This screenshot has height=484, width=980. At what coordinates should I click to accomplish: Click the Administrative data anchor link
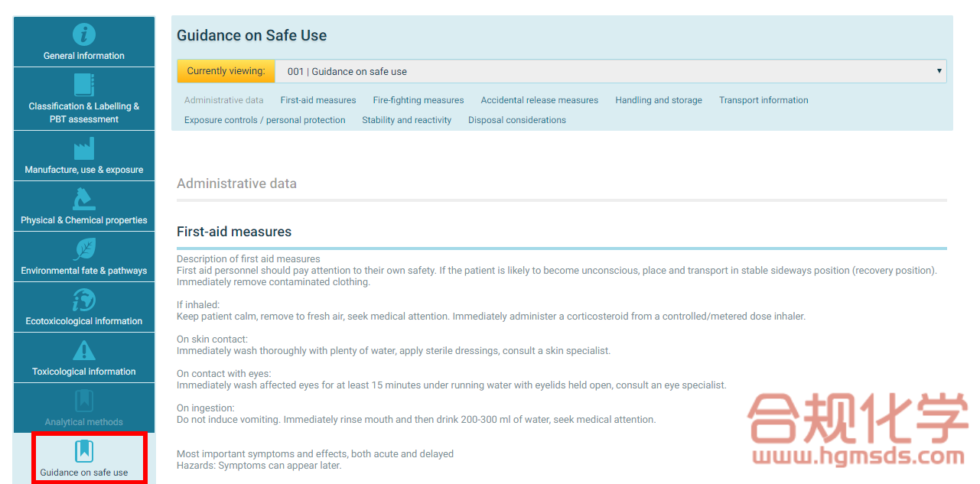[224, 100]
